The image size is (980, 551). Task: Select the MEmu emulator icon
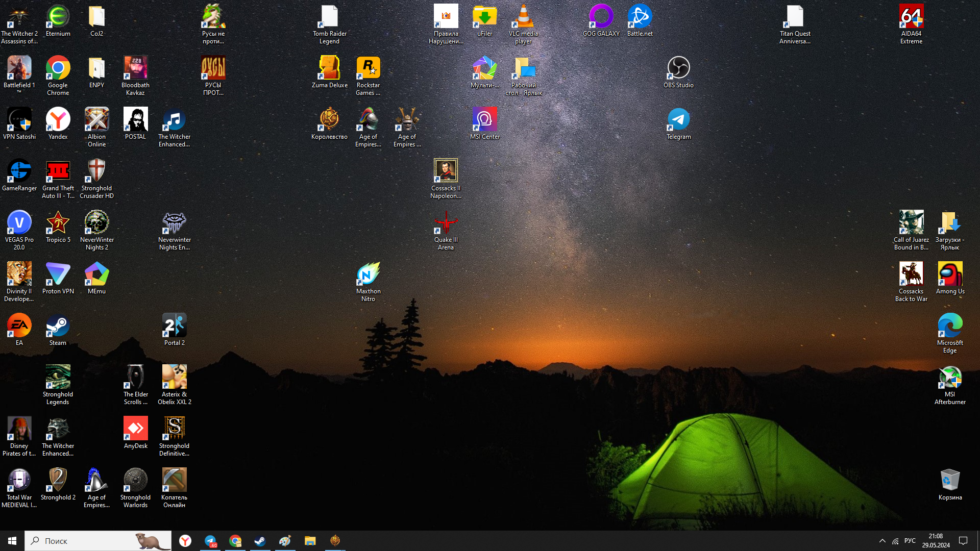pyautogui.click(x=97, y=274)
